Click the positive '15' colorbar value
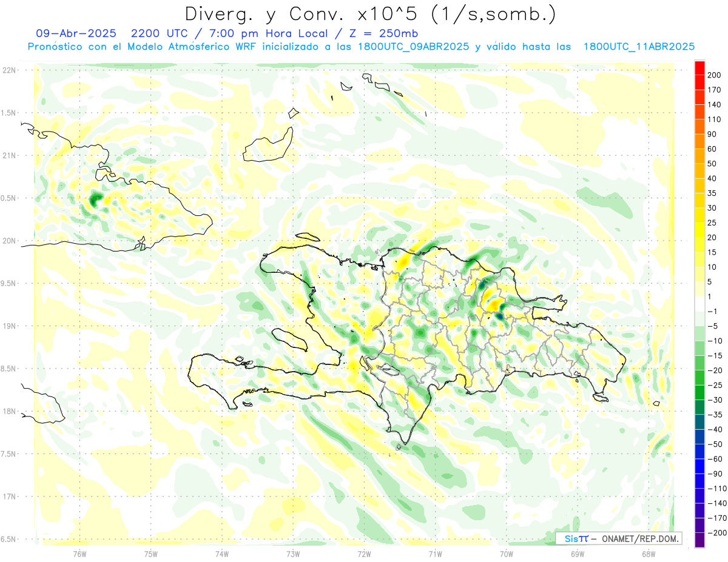Image resolution: width=728 pixels, height=562 pixels. pyautogui.click(x=712, y=252)
